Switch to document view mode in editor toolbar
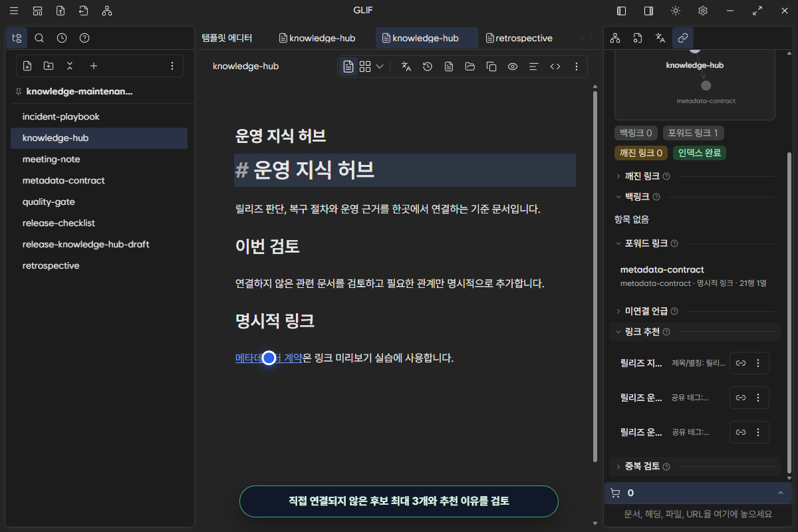 pyautogui.click(x=348, y=66)
